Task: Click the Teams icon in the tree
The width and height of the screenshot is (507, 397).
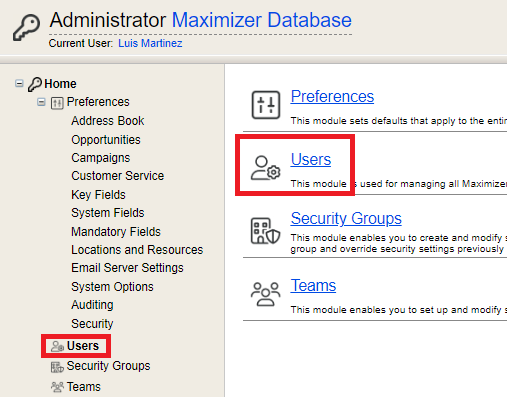Action: pyautogui.click(x=57, y=387)
